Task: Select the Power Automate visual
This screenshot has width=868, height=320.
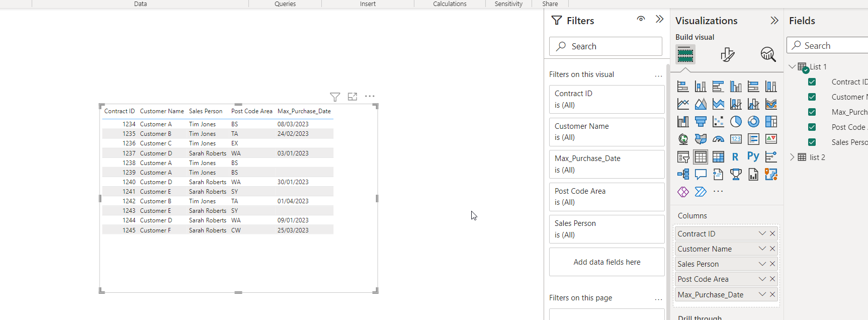Action: (x=701, y=192)
